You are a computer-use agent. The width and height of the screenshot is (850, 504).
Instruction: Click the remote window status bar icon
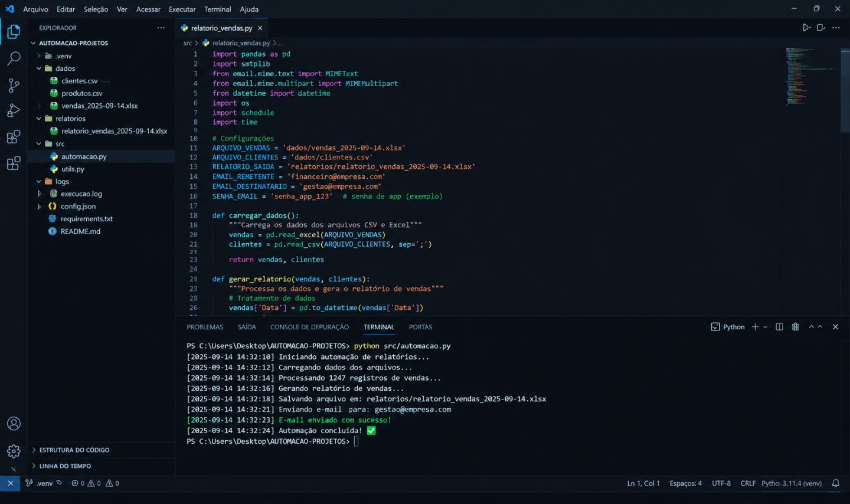(10, 483)
